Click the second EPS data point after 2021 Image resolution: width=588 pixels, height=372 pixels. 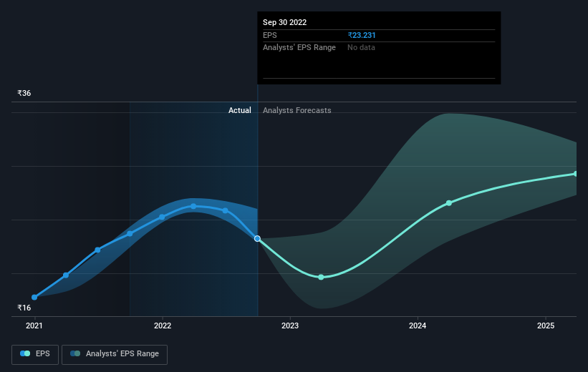(66, 275)
